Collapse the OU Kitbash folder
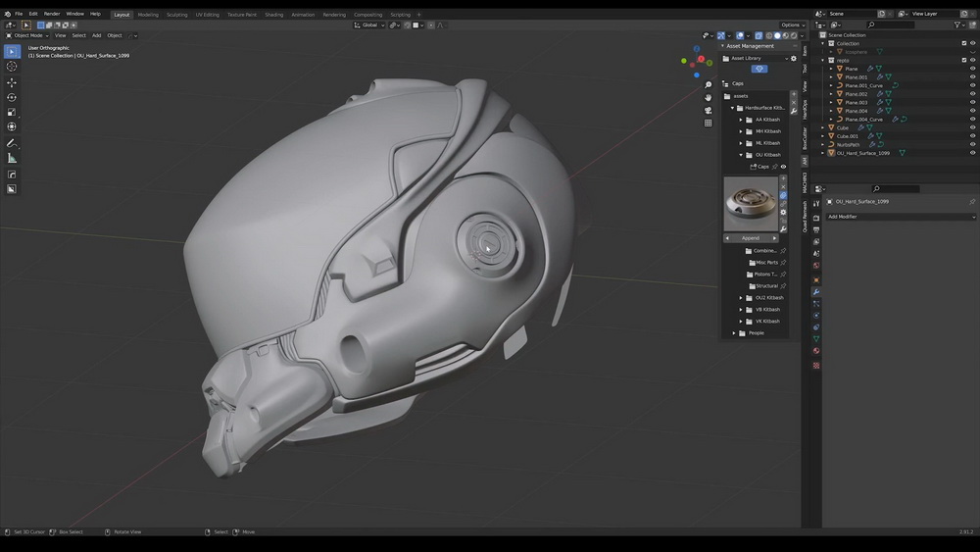The image size is (980, 552). tap(741, 155)
